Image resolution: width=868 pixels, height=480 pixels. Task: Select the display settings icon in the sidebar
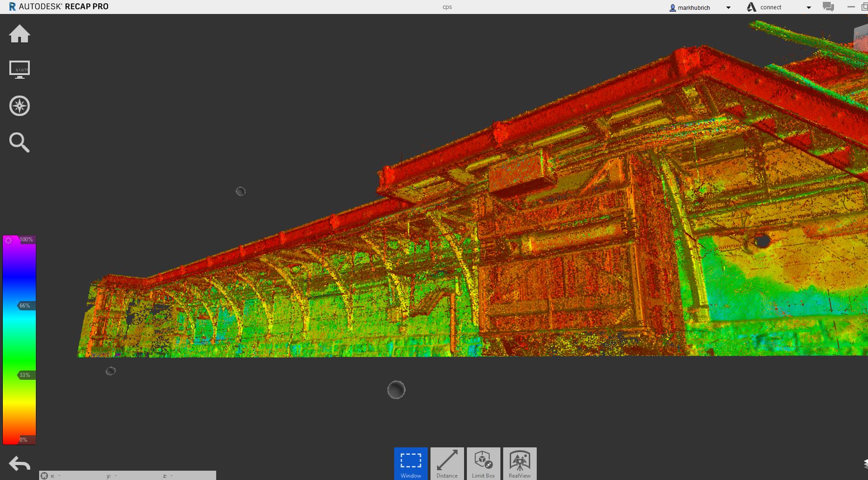tap(20, 69)
